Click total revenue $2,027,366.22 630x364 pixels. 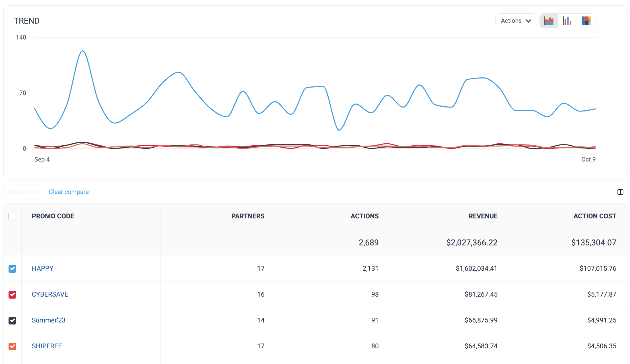472,243
